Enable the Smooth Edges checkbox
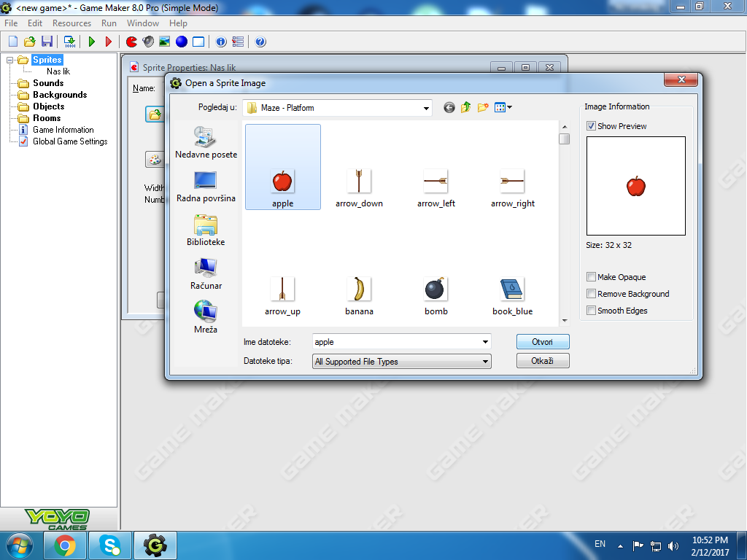The width and height of the screenshot is (747, 560). [x=591, y=311]
